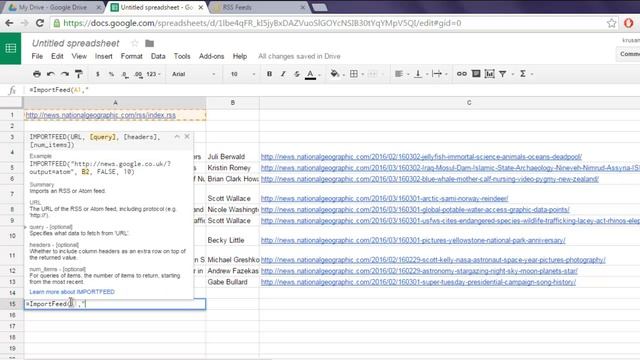The image size is (640, 360).
Task: Toggle strikethrough formatting
Action: click(297, 74)
